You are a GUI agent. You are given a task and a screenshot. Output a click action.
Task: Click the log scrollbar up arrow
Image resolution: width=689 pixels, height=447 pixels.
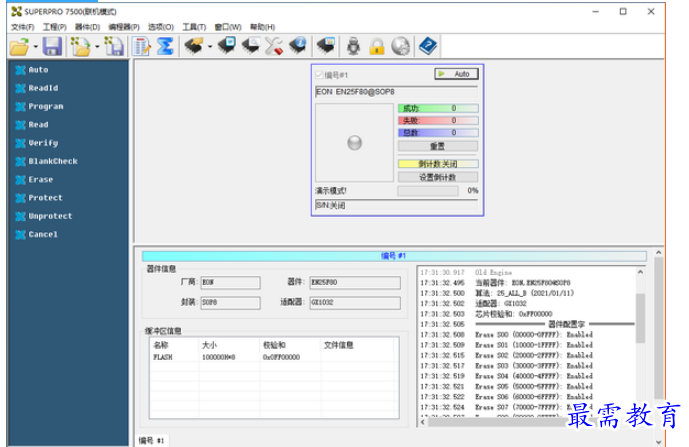click(x=640, y=272)
